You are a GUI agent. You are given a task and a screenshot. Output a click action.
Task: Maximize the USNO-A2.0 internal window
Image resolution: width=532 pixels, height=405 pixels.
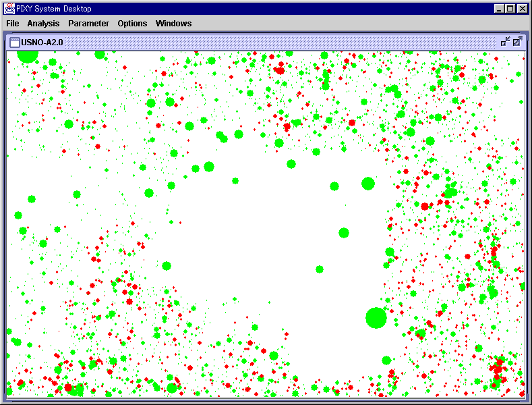[517, 42]
